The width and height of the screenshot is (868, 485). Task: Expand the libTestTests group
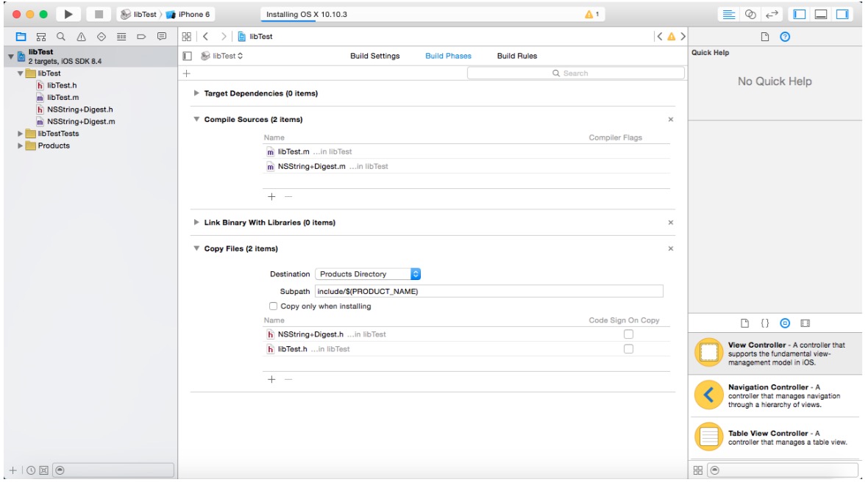(20, 133)
